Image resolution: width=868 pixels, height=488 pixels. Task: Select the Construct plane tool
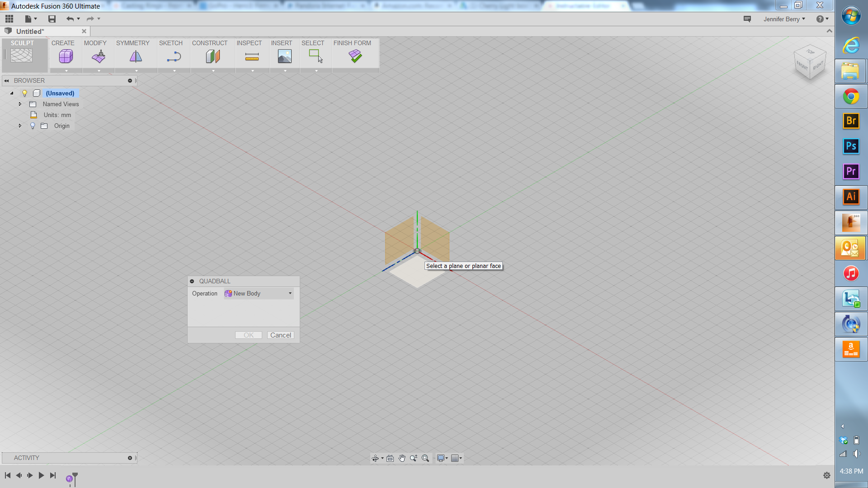[212, 56]
